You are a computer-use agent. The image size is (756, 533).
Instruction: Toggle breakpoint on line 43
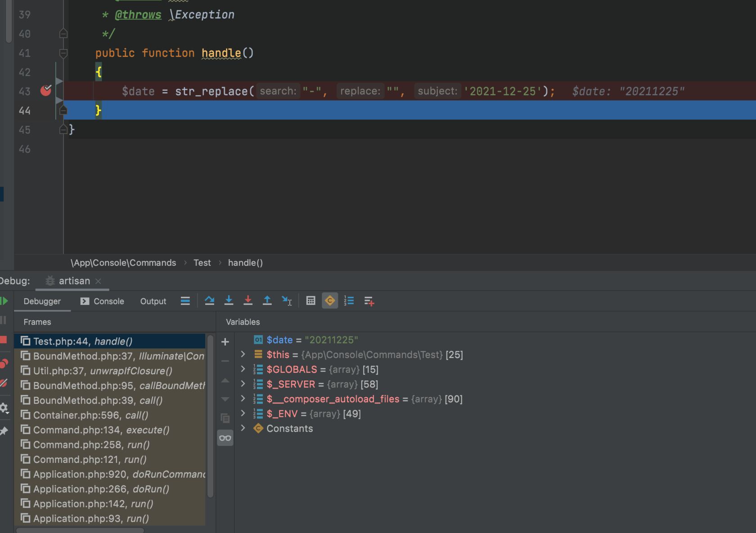pos(46,91)
